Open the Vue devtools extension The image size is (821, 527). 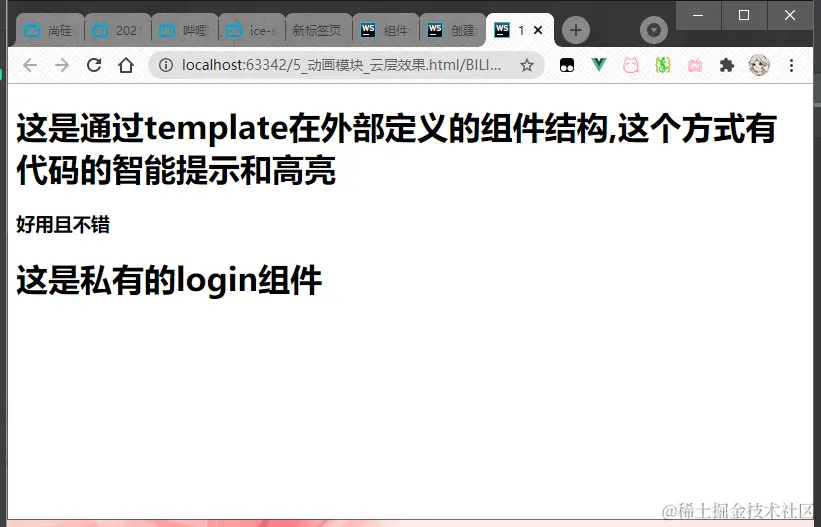coord(599,65)
